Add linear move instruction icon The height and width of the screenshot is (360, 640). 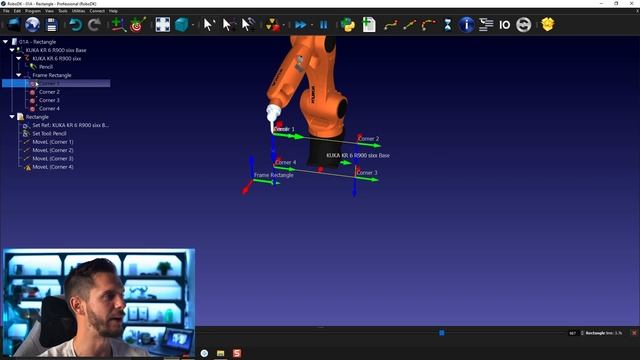(409, 25)
